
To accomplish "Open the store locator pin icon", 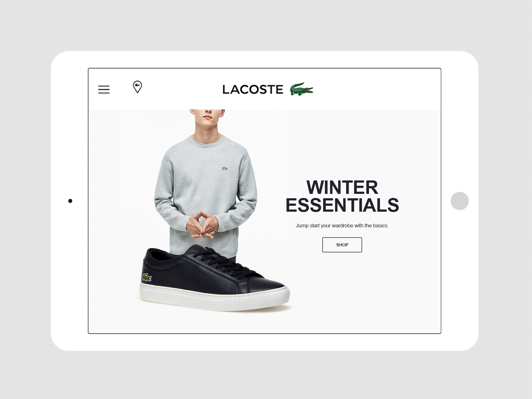I will 137,87.
